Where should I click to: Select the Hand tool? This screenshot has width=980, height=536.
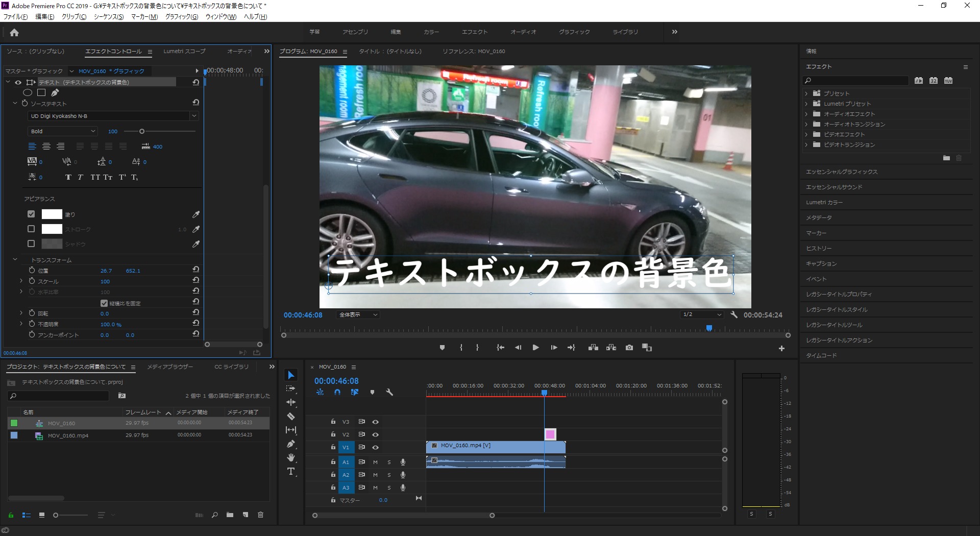(x=291, y=457)
